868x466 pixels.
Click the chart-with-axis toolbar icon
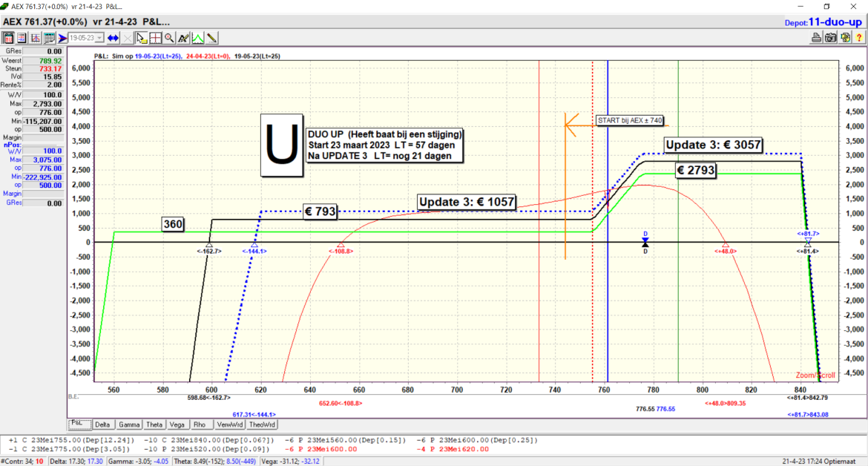point(36,38)
